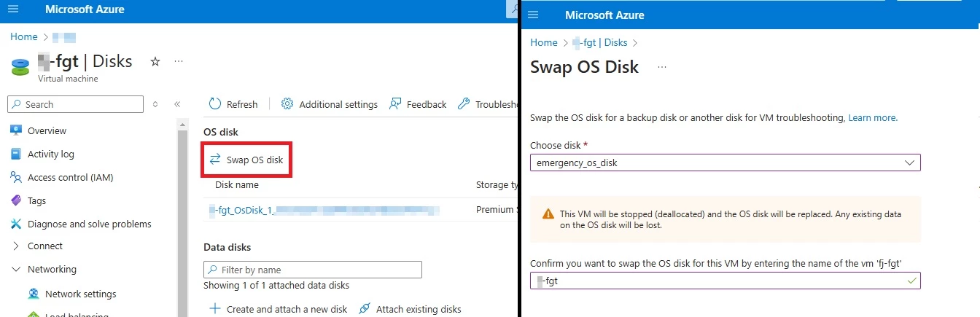Collapse the Networking section in sidebar
Screen dimensions: 980x317
click(17, 269)
